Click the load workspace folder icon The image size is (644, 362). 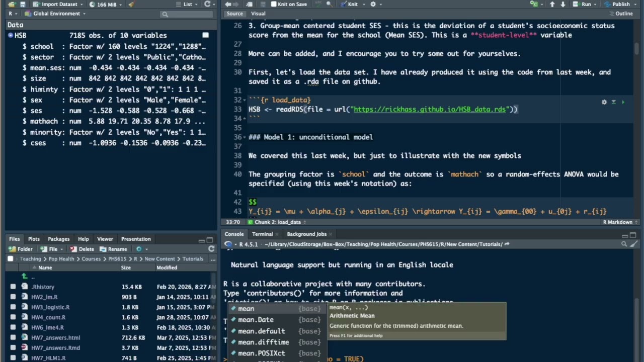point(11,4)
